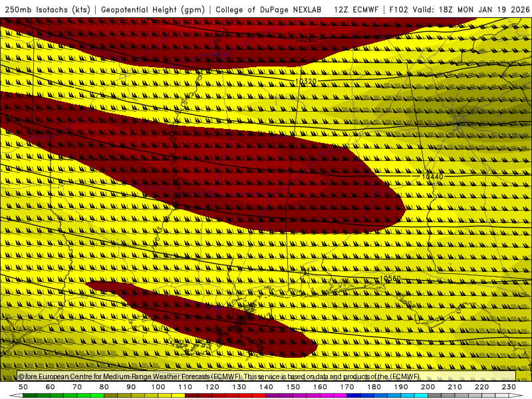
Task: Click the 10320 height contour label
Action: pos(306,81)
